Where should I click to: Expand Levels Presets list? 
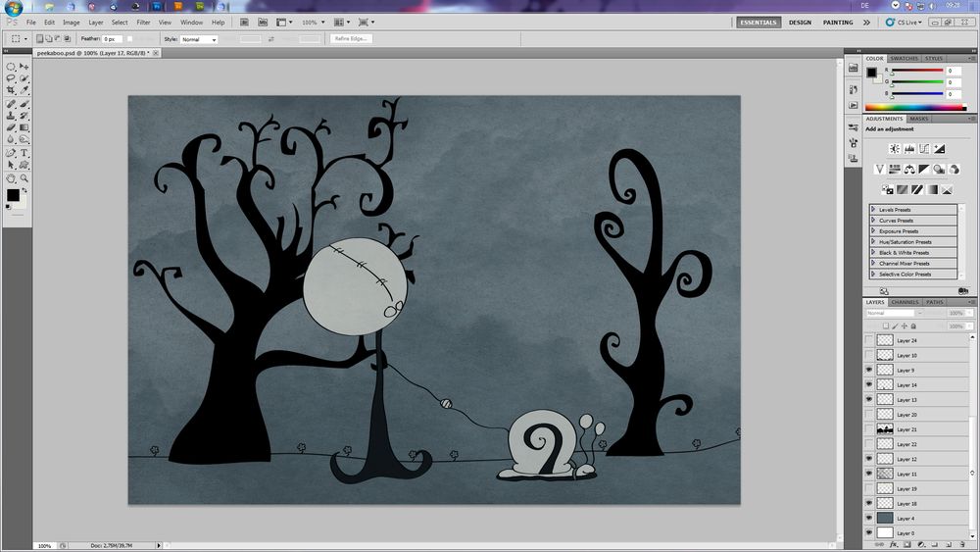click(x=873, y=210)
